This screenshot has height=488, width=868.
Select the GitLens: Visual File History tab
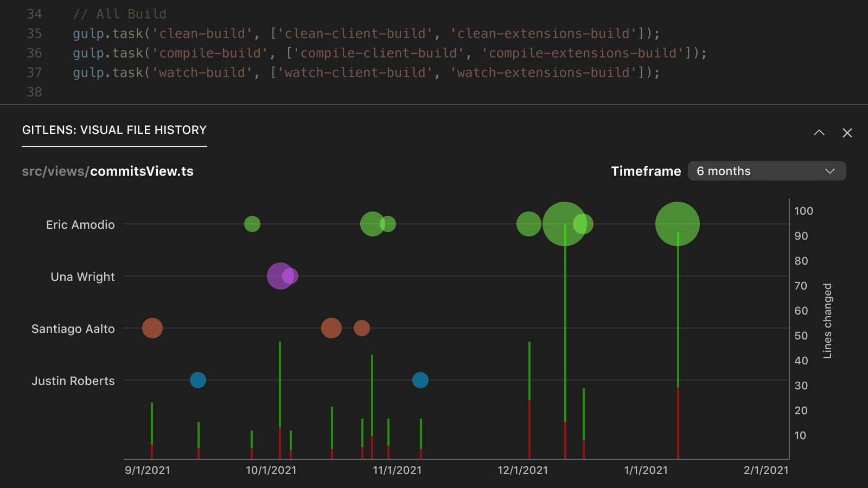tap(114, 130)
